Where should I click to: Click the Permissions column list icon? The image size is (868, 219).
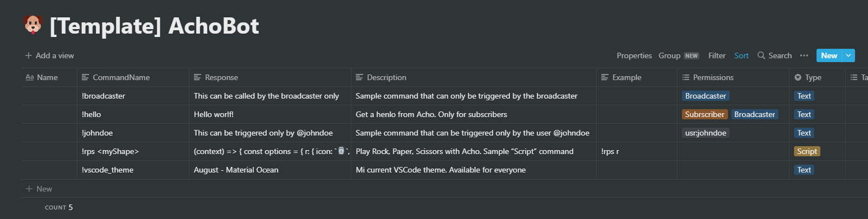click(686, 77)
